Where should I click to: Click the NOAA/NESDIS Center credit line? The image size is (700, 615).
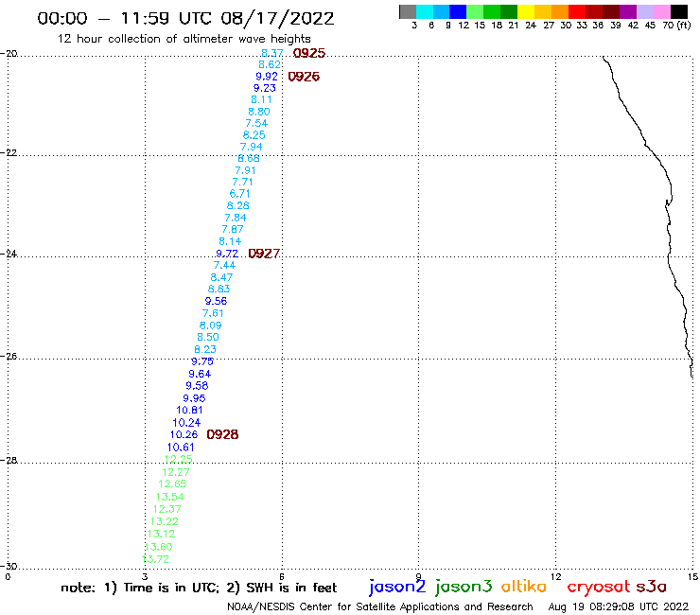pos(380,606)
